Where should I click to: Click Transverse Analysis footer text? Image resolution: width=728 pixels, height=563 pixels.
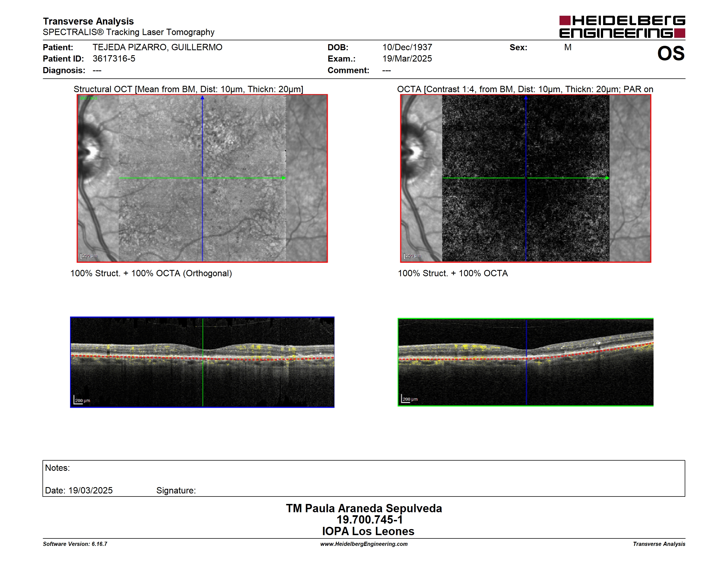(659, 544)
